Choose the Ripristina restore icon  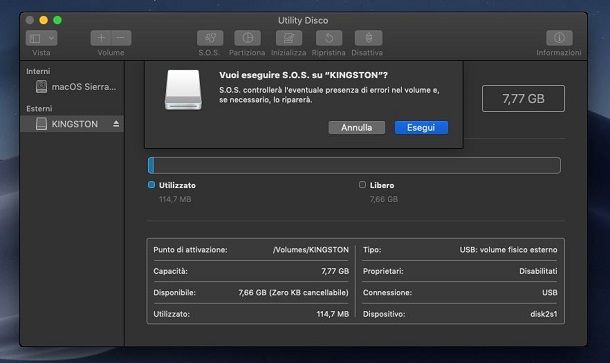point(329,38)
